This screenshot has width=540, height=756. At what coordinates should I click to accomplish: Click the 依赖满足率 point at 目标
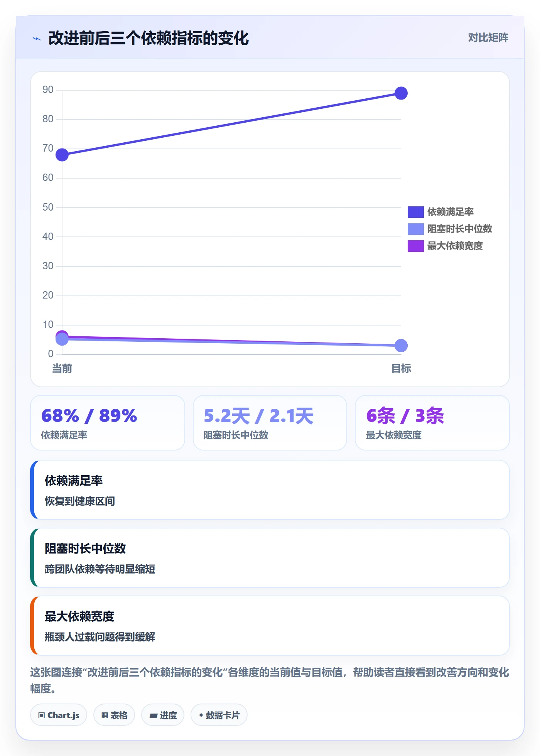point(401,93)
